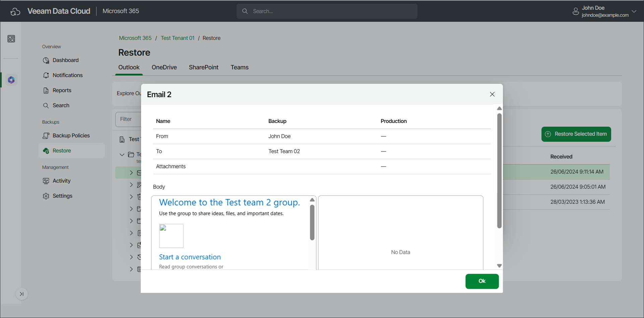Click the user profile avatar icon

coord(576,11)
